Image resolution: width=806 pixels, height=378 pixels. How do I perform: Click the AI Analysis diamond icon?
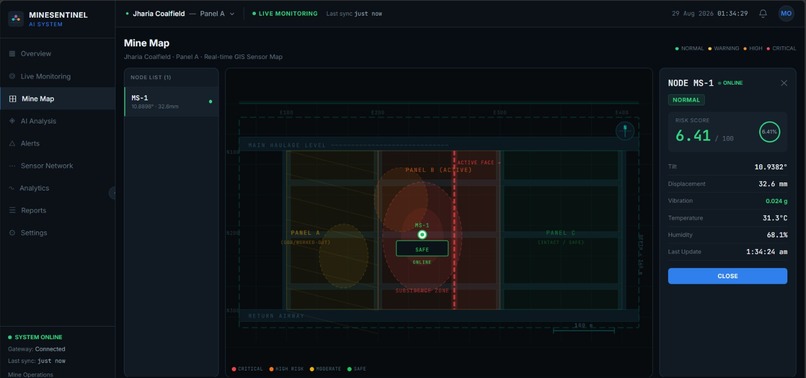(12, 121)
